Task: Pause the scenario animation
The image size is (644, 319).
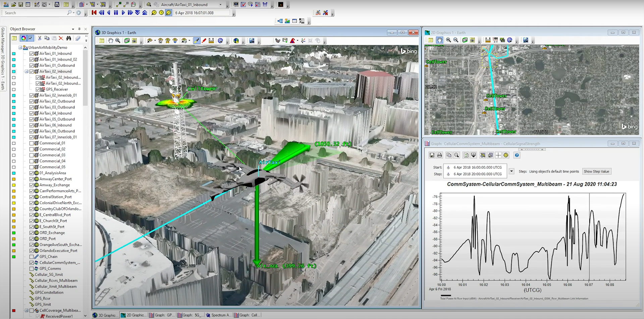Action: pos(116,13)
